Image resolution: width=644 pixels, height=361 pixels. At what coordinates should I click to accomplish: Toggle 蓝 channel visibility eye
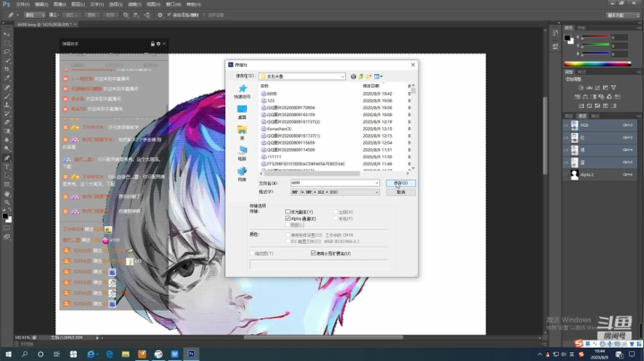[566, 162]
